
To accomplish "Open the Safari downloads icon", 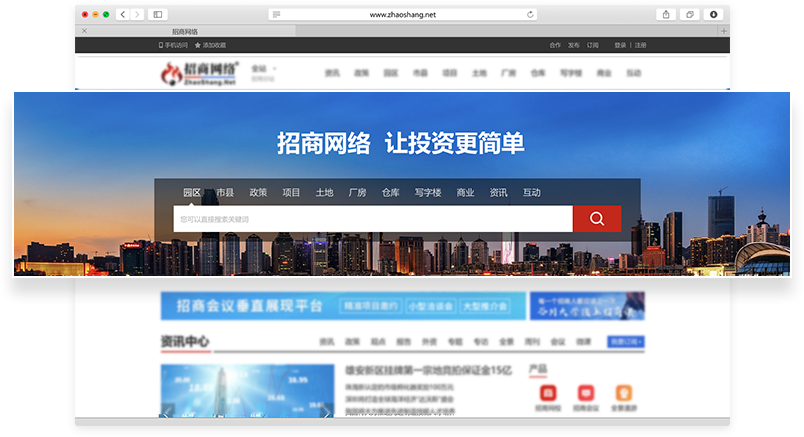I will (x=714, y=15).
